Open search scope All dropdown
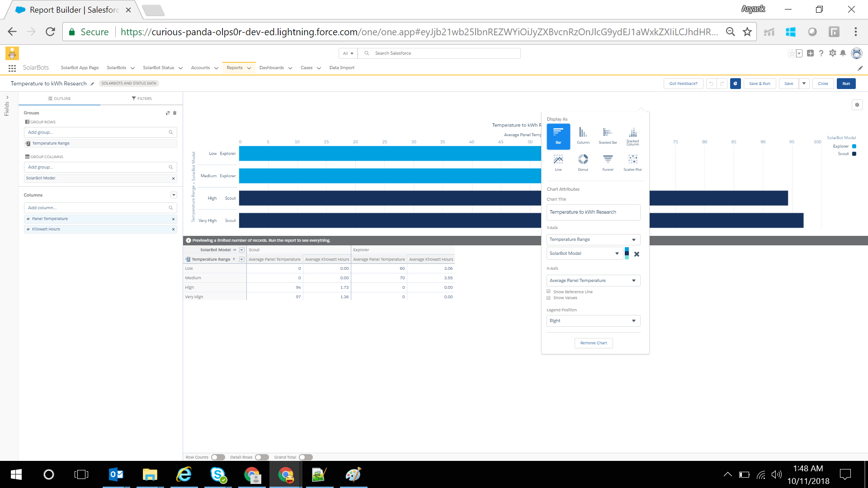Image resolution: width=868 pixels, height=488 pixels. click(x=348, y=53)
